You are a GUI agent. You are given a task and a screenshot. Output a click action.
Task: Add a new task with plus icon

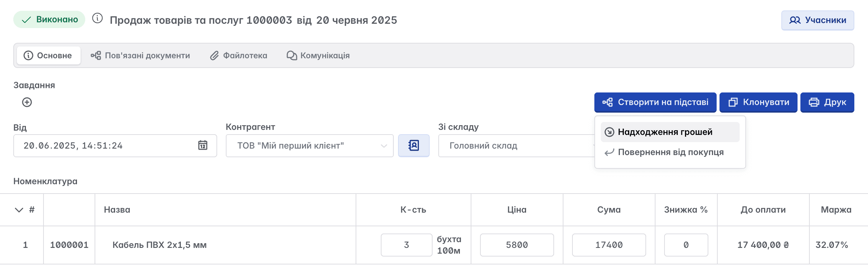(x=27, y=102)
